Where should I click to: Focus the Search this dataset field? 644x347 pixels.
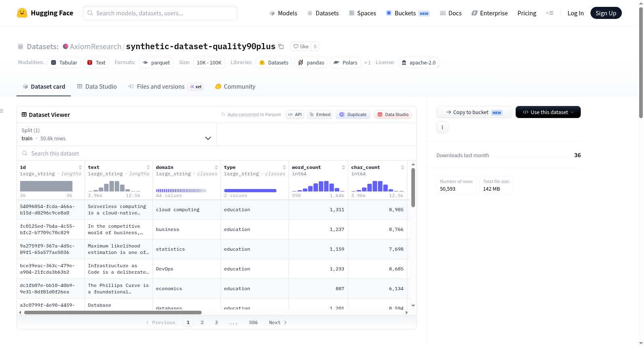[217, 153]
